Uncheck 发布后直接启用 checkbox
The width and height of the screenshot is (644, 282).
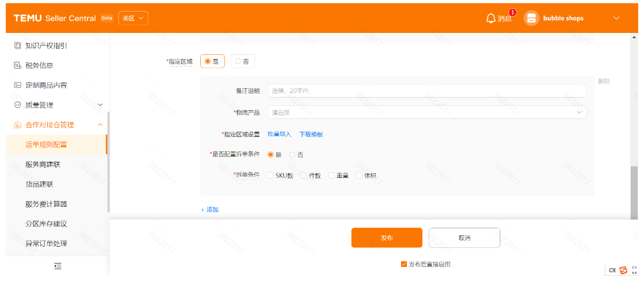(404, 264)
